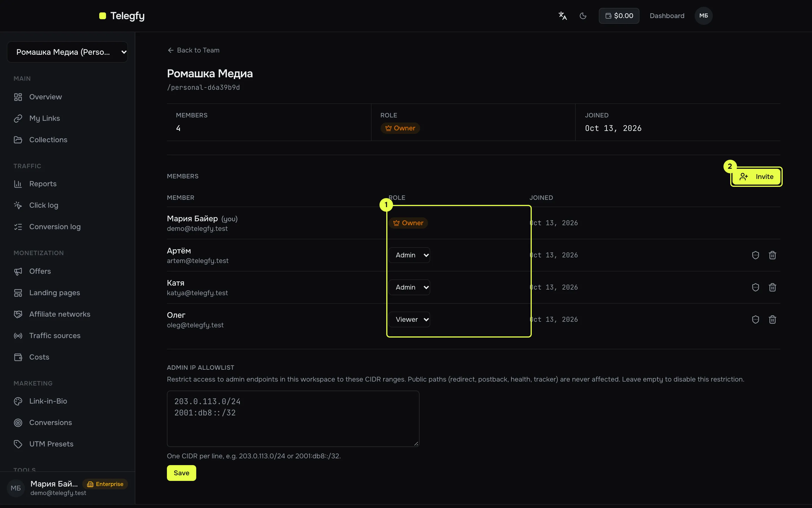Open Reports section
The height and width of the screenshot is (508, 812).
click(43, 184)
